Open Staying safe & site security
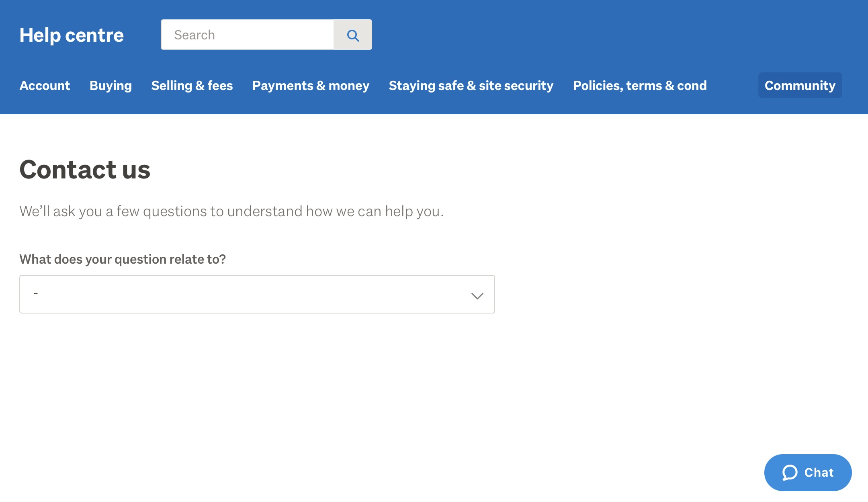The width and height of the screenshot is (868, 502). (x=471, y=86)
